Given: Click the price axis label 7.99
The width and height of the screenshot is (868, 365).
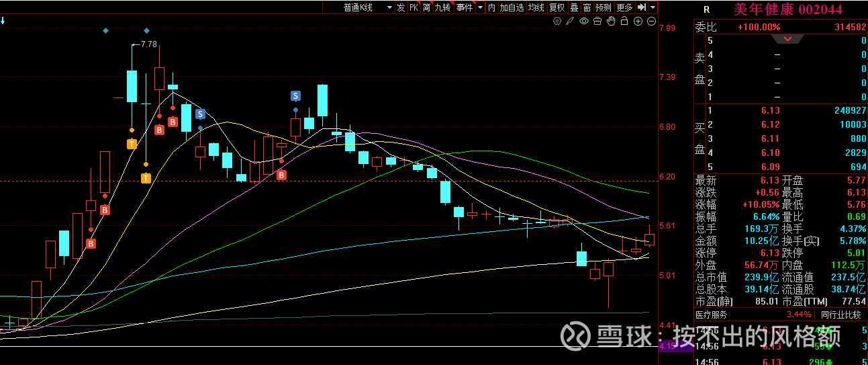Looking at the screenshot, I should [x=667, y=28].
